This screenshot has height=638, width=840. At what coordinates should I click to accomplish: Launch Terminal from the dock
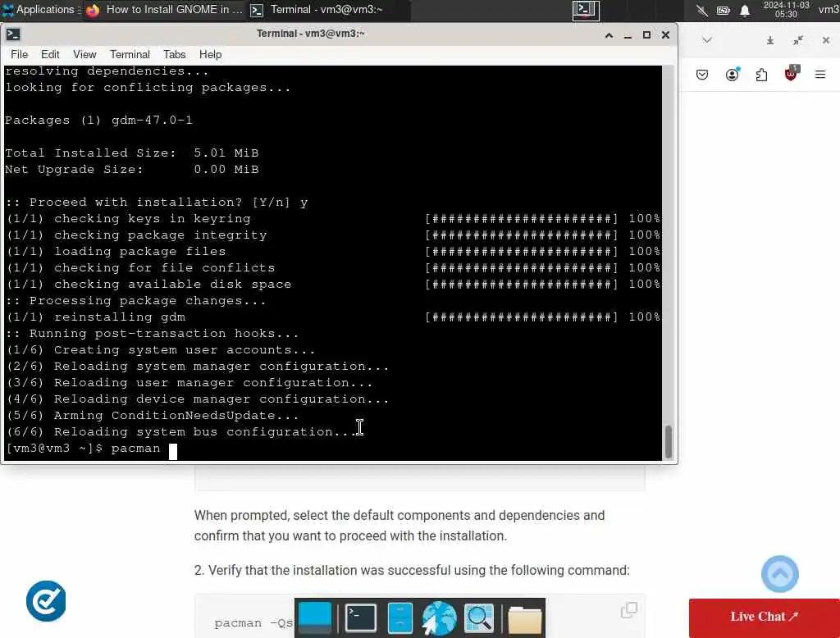(361, 618)
